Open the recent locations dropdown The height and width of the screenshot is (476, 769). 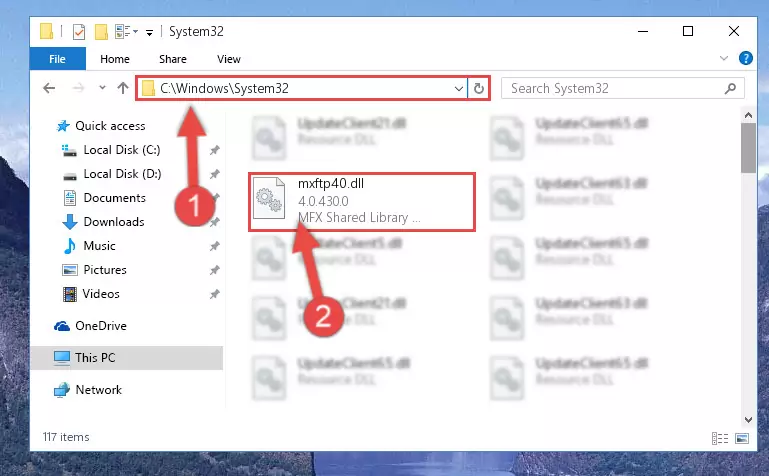click(x=102, y=88)
